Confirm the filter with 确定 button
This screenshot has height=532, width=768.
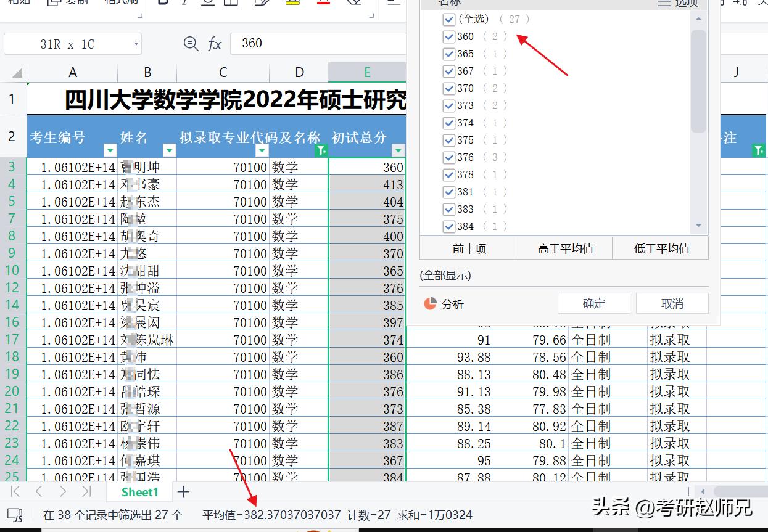[x=593, y=303]
